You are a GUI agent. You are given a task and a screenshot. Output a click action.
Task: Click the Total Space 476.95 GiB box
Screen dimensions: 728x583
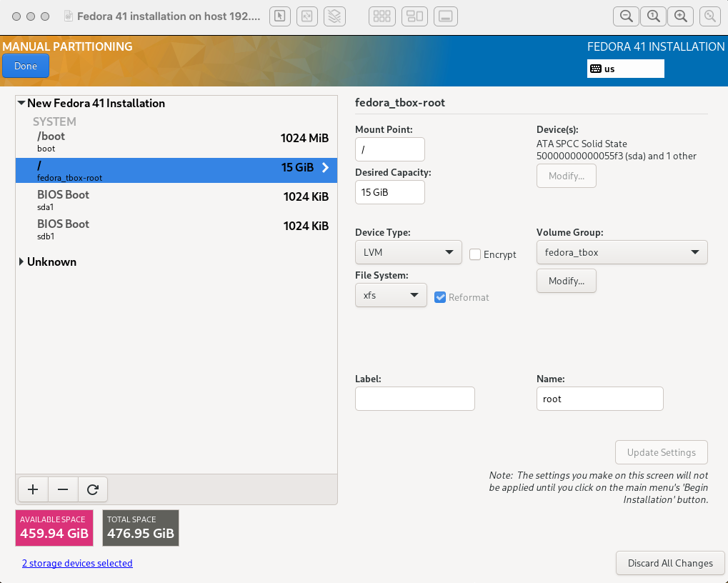point(141,528)
